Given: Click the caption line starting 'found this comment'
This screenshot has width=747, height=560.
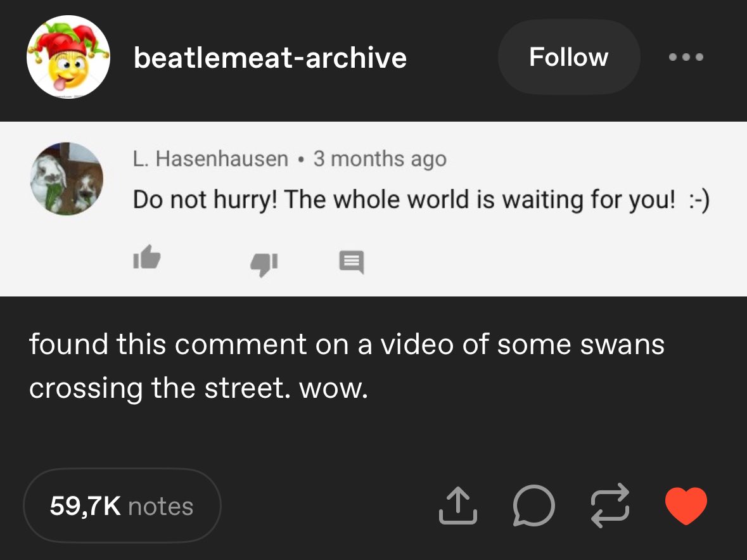Looking at the screenshot, I should click(x=347, y=344).
